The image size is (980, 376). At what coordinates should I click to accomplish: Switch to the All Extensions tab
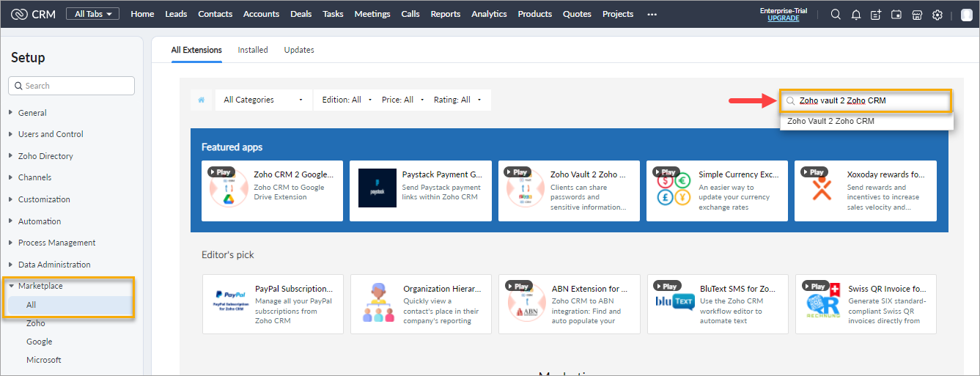click(196, 50)
